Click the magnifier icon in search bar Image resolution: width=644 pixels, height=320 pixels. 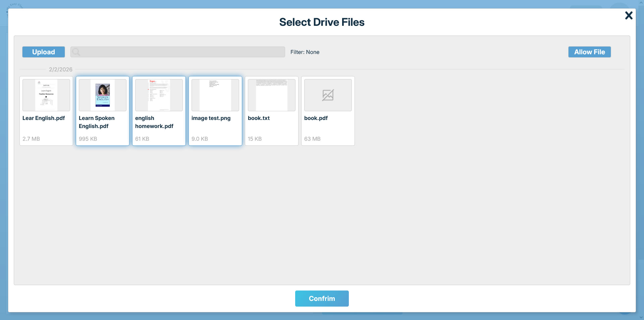click(76, 52)
